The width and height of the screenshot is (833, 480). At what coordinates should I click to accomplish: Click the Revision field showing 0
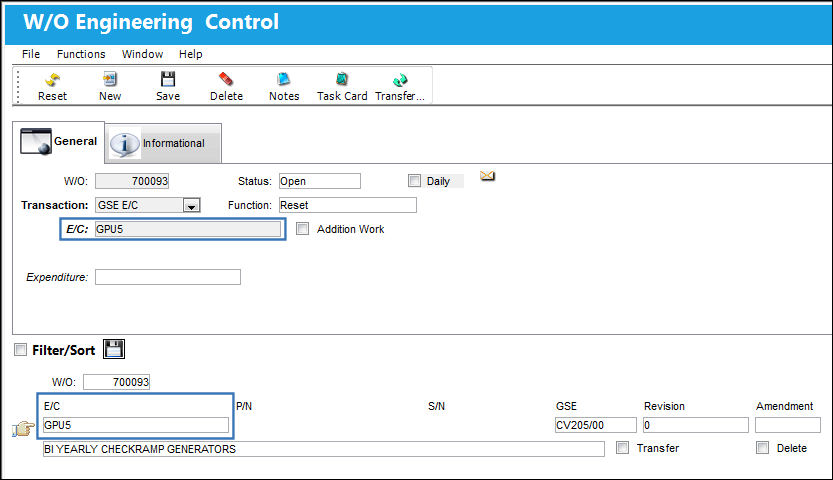pyautogui.click(x=695, y=425)
